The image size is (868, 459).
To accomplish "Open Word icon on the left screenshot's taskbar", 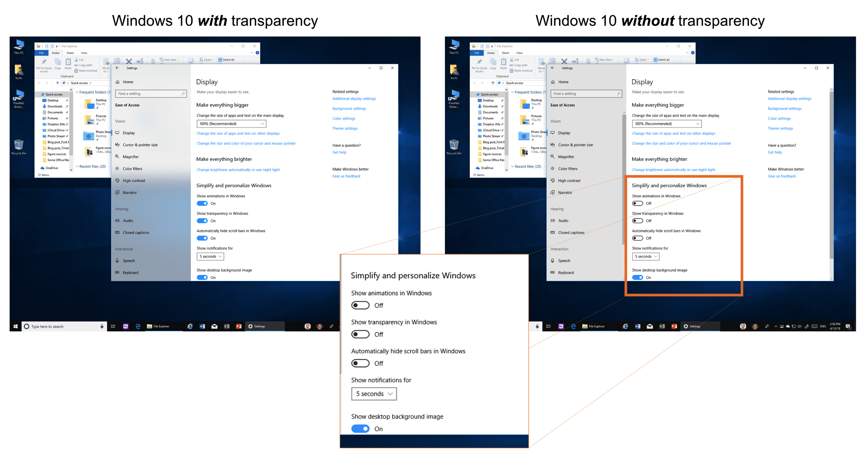I will 202,327.
